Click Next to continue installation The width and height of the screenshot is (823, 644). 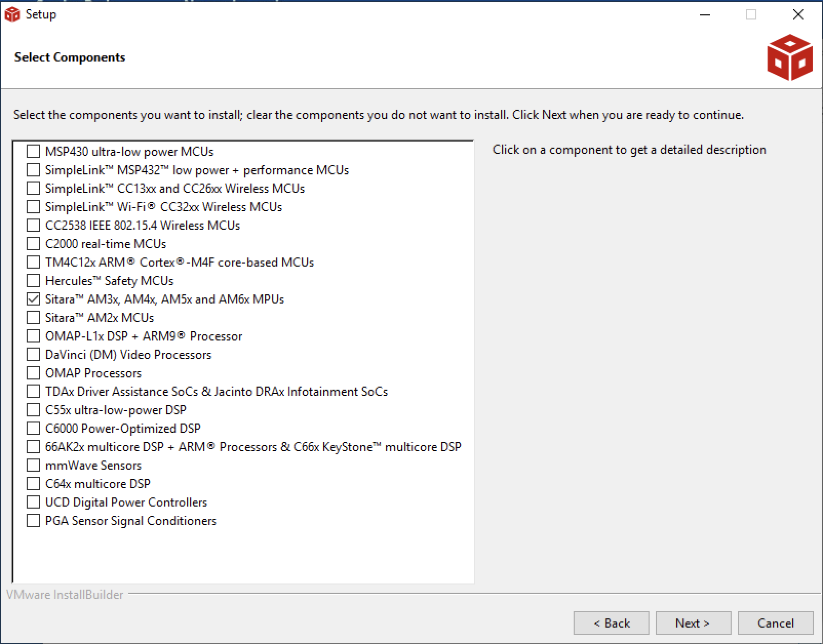click(692, 623)
